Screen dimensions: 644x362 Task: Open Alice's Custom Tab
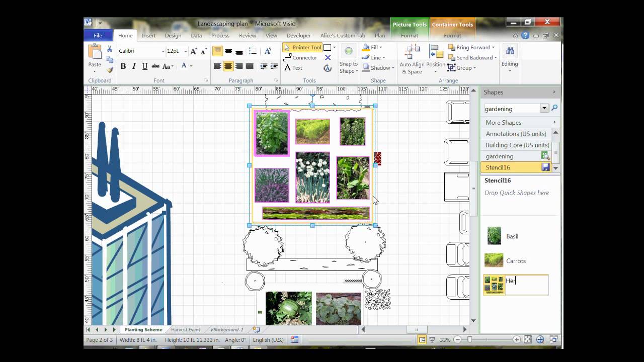pyautogui.click(x=343, y=36)
